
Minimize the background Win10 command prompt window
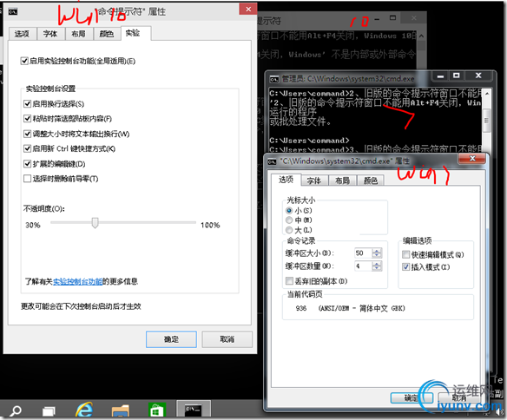click(x=377, y=19)
